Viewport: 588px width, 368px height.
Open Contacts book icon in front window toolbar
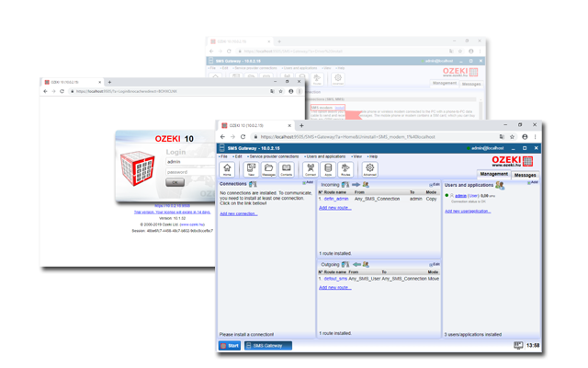pyautogui.click(x=286, y=169)
